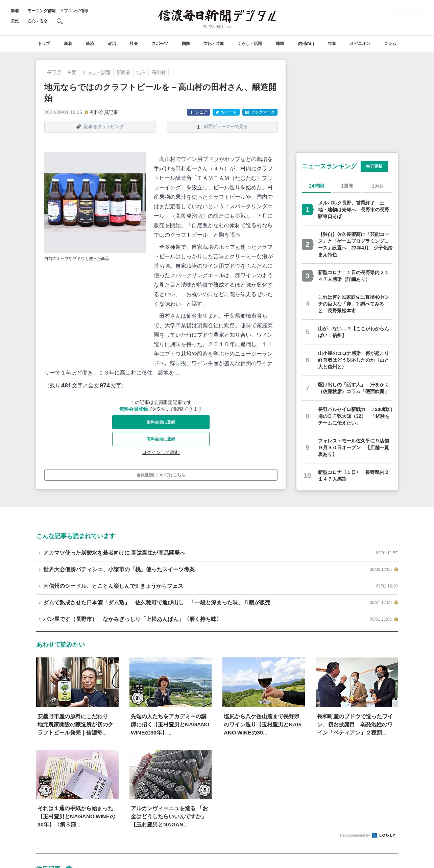Open オピニオン in the main navigation
The width and height of the screenshot is (434, 868).
click(360, 44)
